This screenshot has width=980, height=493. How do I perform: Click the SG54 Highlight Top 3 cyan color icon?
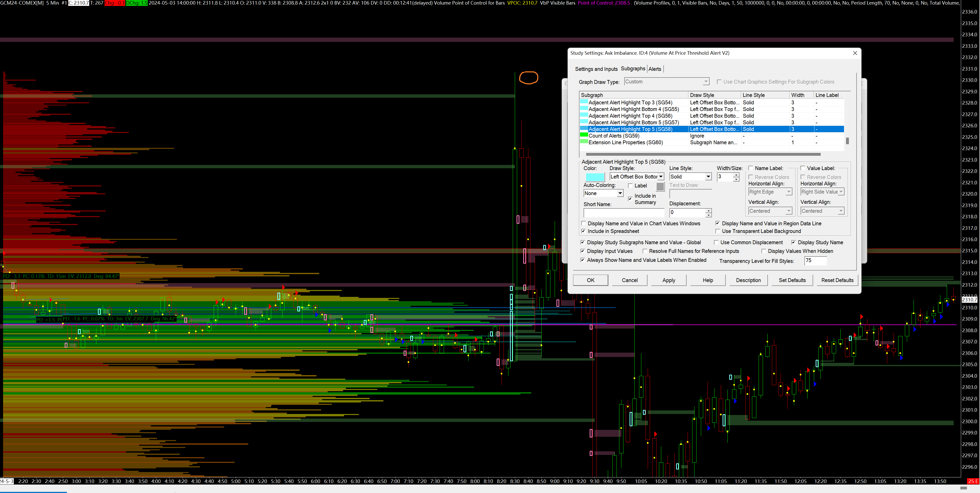(x=584, y=102)
